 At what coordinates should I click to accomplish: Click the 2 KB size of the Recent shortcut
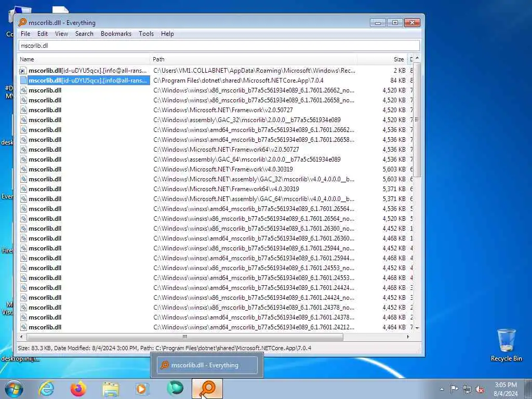pyautogui.click(x=400, y=71)
